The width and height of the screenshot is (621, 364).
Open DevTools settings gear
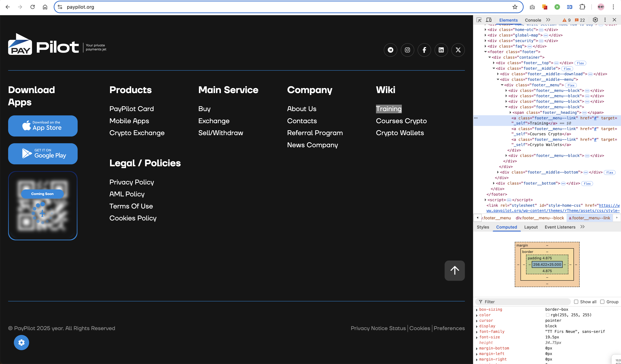[595, 20]
